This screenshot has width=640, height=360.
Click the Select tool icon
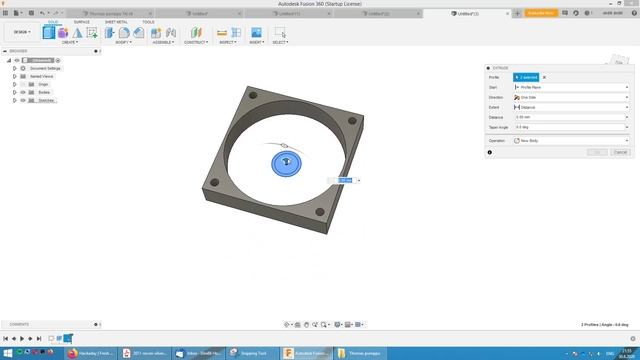point(280,33)
